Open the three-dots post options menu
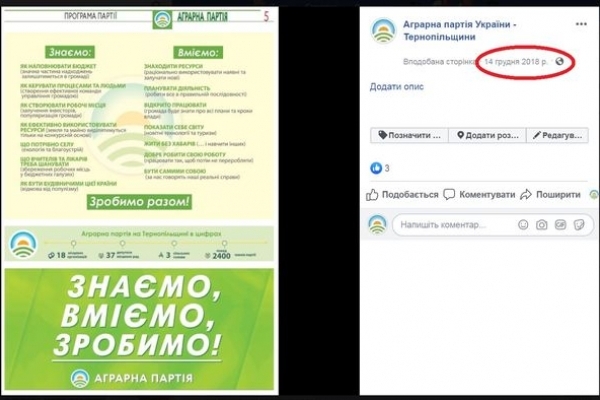The height and width of the screenshot is (400, 600). coord(581,24)
